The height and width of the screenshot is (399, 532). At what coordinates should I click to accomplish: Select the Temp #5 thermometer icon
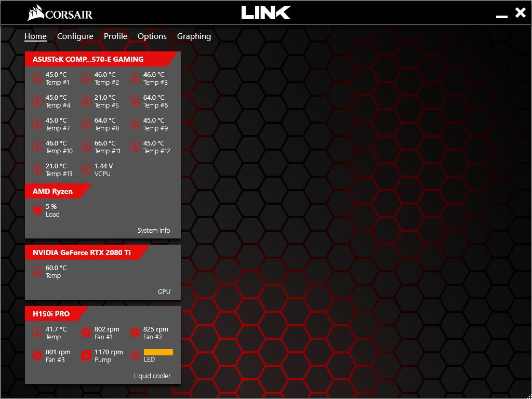(86, 101)
